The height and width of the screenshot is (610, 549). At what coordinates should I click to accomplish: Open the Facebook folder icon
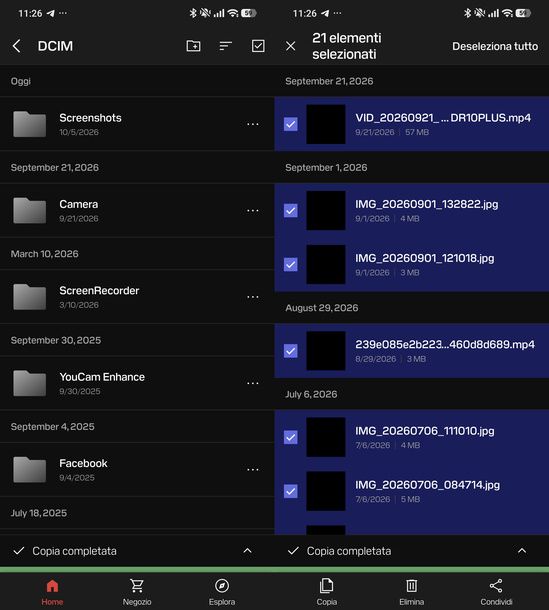click(x=30, y=470)
